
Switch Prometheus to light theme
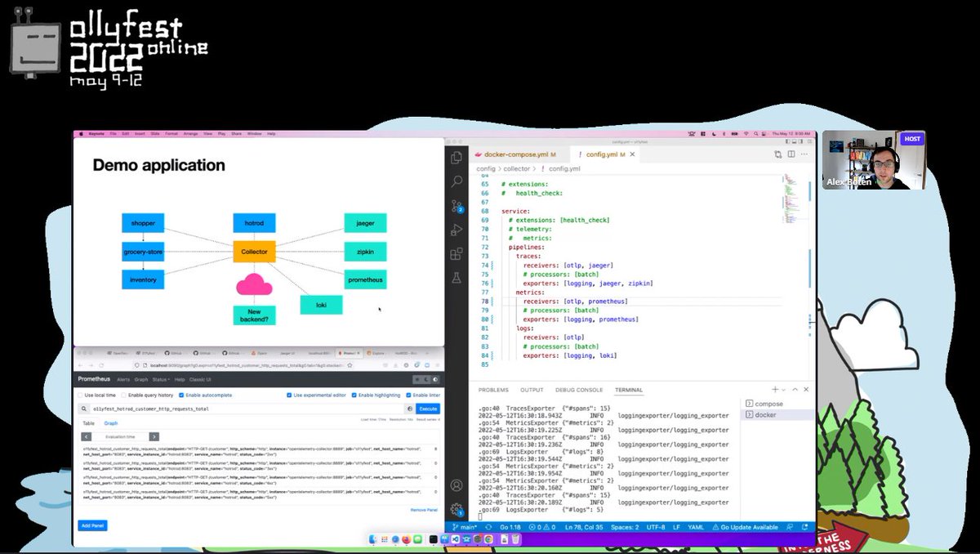coord(419,380)
